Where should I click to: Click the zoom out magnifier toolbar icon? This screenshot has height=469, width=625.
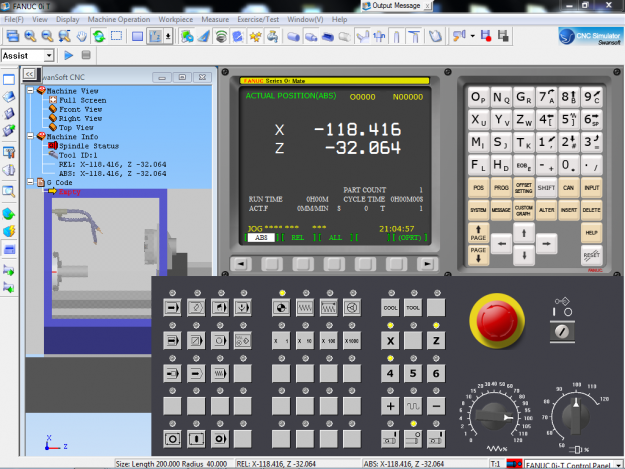(x=47, y=36)
